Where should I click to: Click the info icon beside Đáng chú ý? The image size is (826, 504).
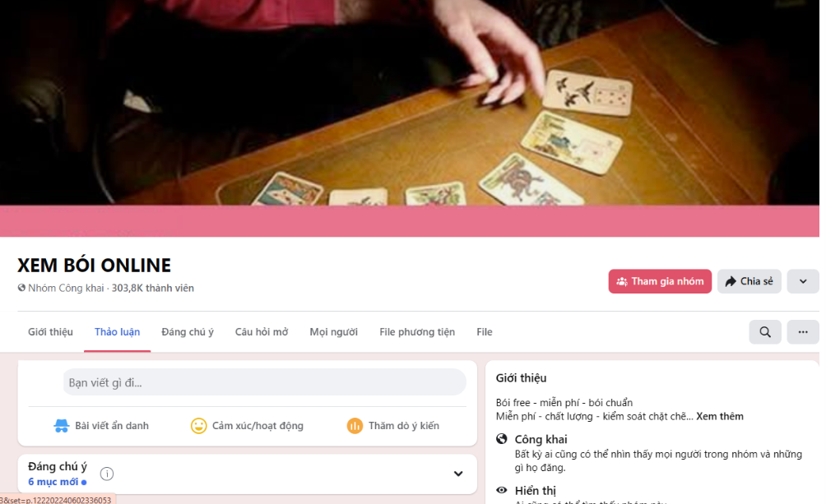point(107,474)
